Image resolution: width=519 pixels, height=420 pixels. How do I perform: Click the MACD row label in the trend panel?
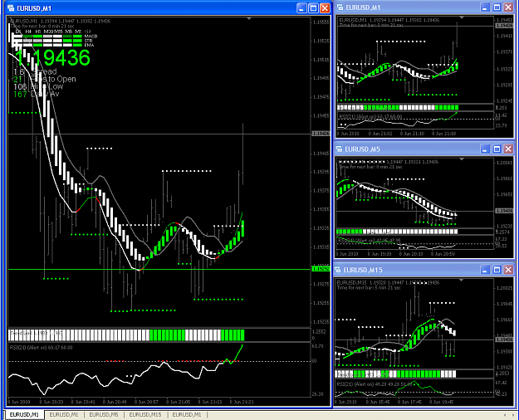tap(91, 36)
